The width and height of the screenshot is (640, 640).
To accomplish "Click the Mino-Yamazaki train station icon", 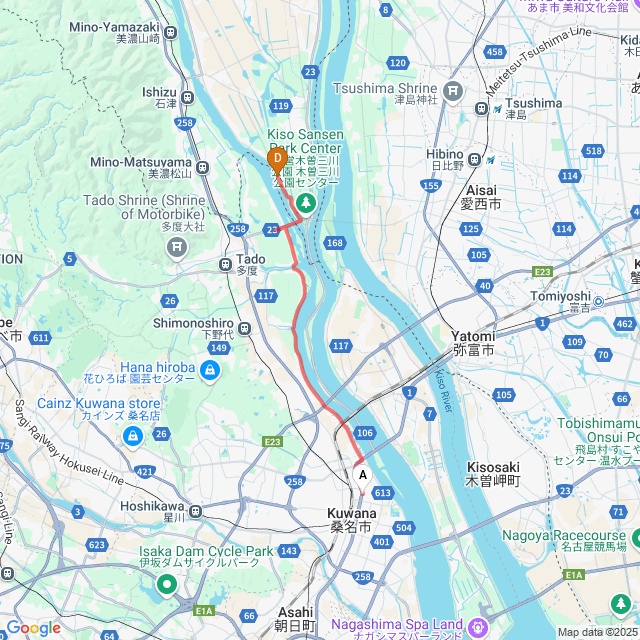I will point(171,33).
